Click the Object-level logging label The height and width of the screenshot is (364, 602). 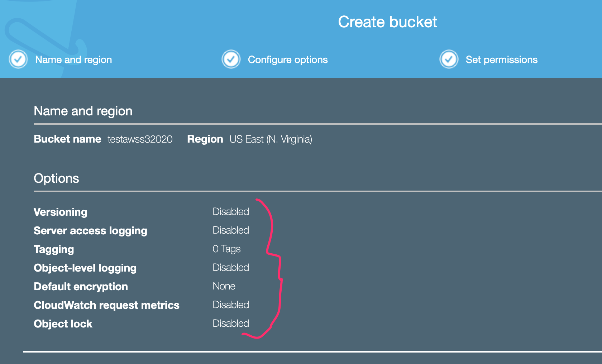pyautogui.click(x=85, y=268)
